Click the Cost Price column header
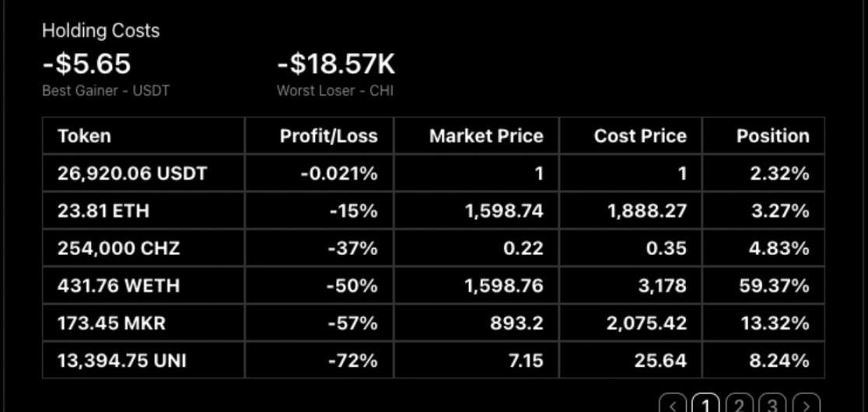The image size is (868, 412). 640,136
